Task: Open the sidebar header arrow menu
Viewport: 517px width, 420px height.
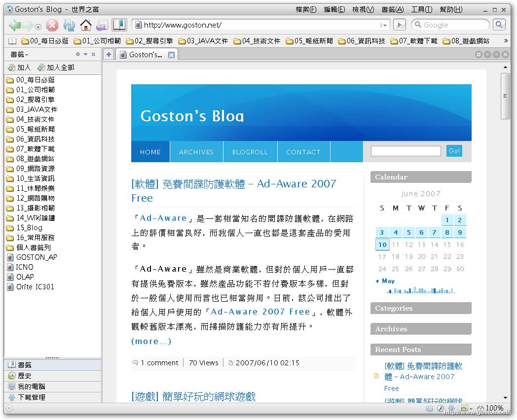Action: (85, 54)
